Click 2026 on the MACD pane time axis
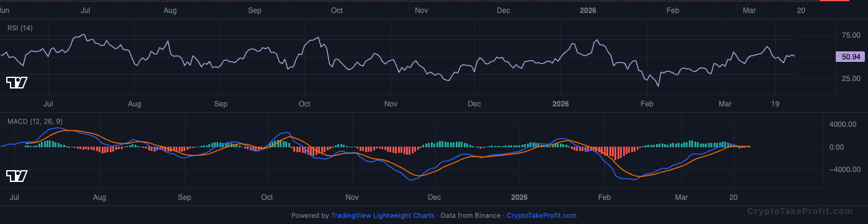The width and height of the screenshot is (868, 224). coord(519,197)
